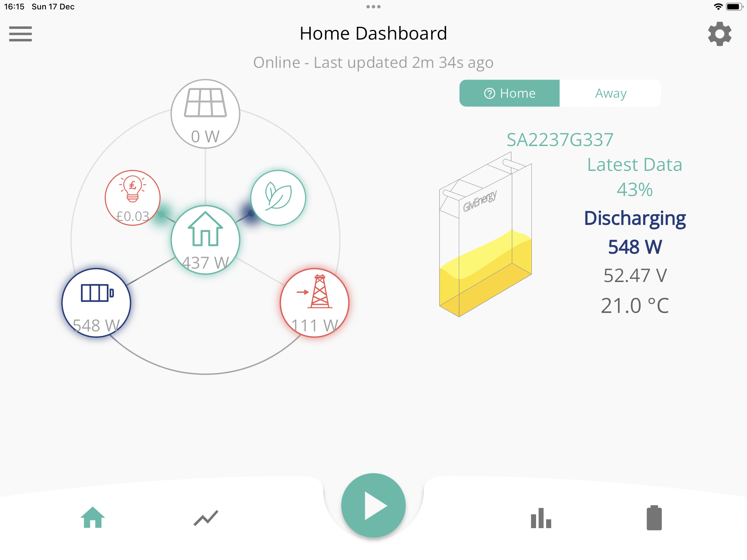Viewport: 747px width, 560px height.
Task: Tap the Discharging status label
Action: tap(634, 219)
